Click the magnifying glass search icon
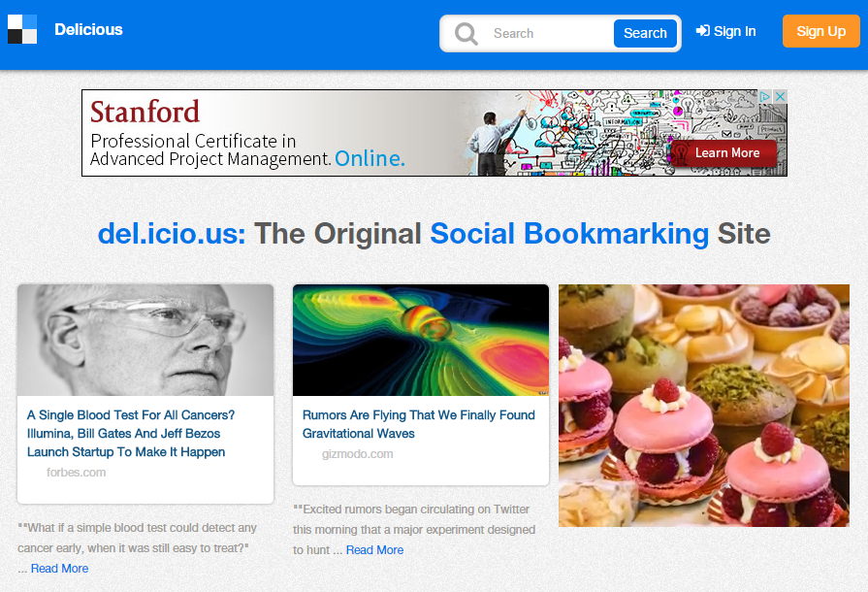 click(x=466, y=34)
